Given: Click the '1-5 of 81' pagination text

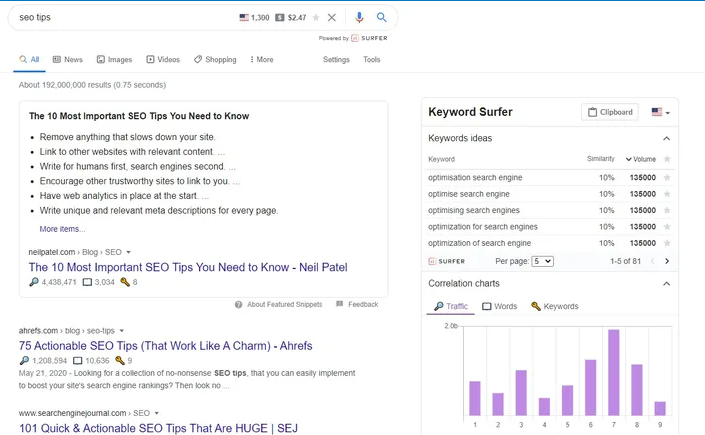Looking at the screenshot, I should (625, 261).
